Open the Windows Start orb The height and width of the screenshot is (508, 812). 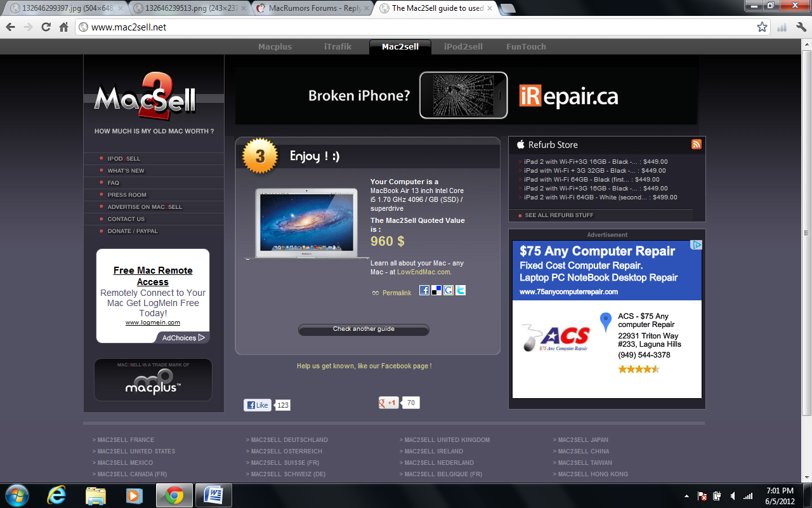(16, 495)
